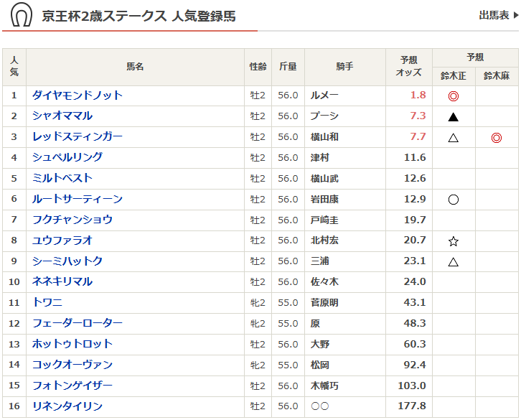Image resolution: width=521 pixels, height=420 pixels.
Task: Open horse page for トワニ
Action: point(47,302)
